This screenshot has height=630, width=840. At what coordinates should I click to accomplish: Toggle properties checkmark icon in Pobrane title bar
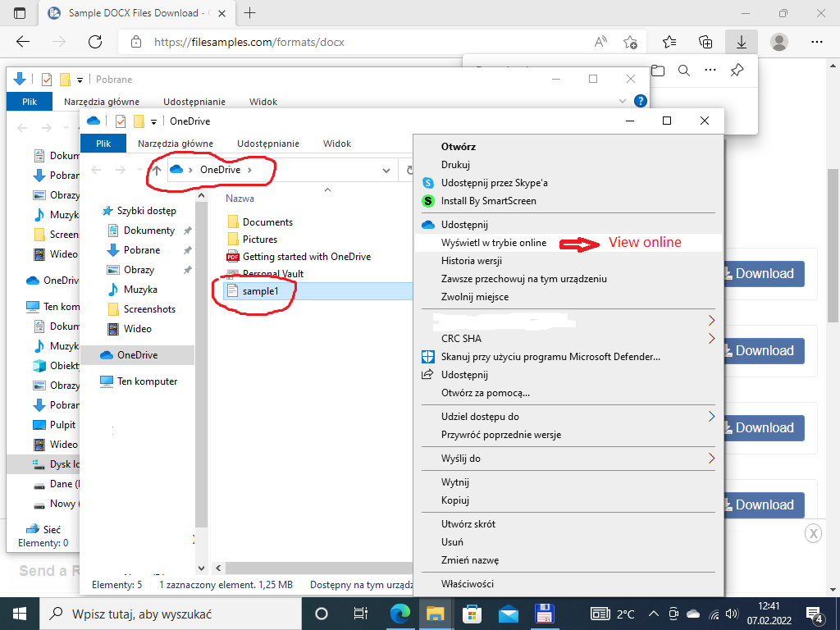click(x=47, y=80)
